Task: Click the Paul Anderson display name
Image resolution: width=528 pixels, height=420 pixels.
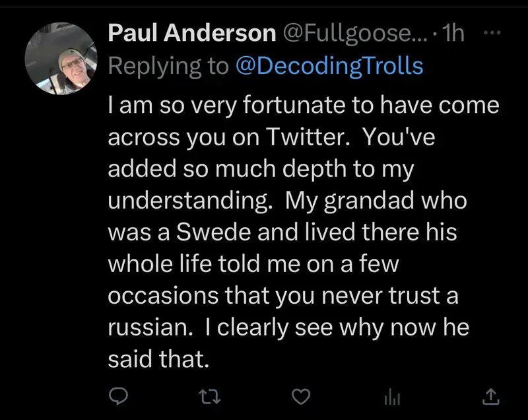Action: point(191,34)
